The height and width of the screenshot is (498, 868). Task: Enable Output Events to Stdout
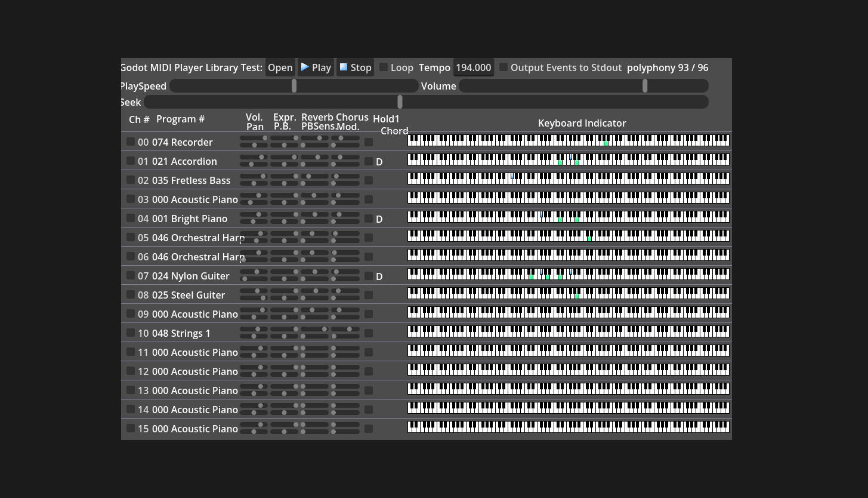[x=503, y=67]
